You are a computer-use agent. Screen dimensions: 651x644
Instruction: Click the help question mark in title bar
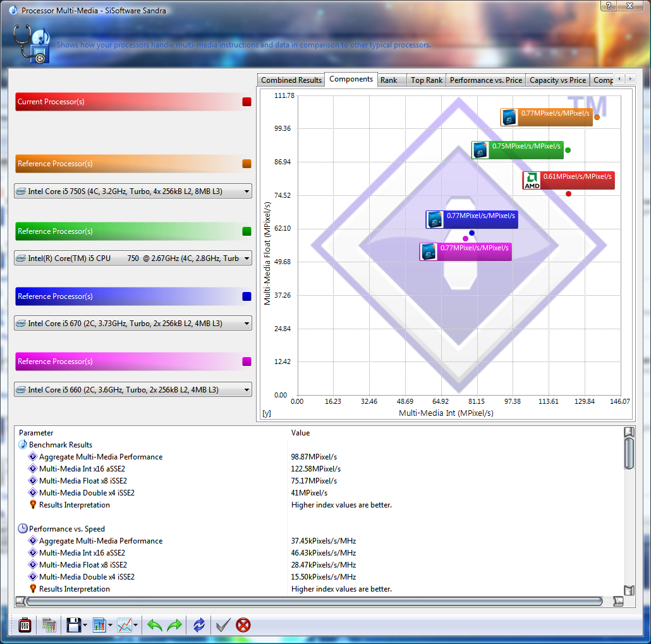coord(609,6)
